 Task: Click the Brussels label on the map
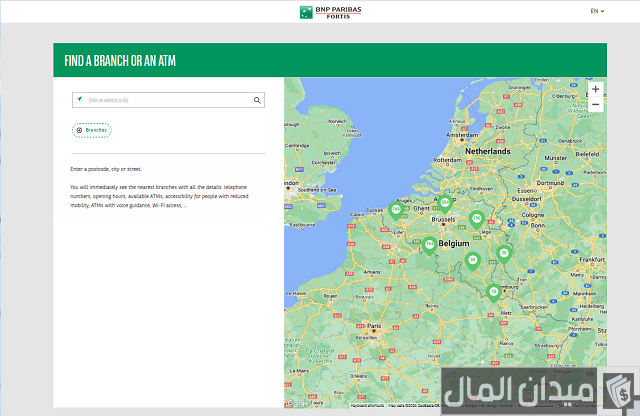pos(443,218)
